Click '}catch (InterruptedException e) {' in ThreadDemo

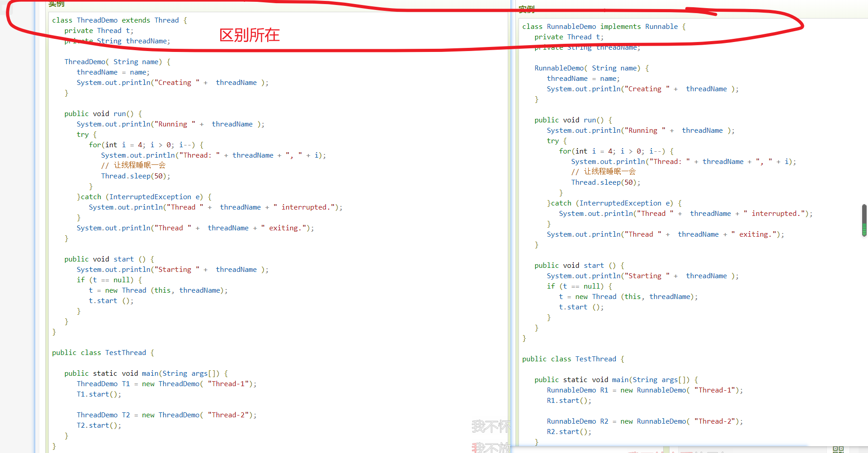(144, 197)
